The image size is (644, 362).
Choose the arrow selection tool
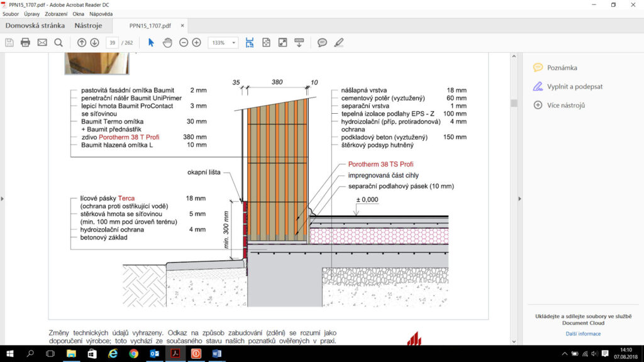click(151, 43)
